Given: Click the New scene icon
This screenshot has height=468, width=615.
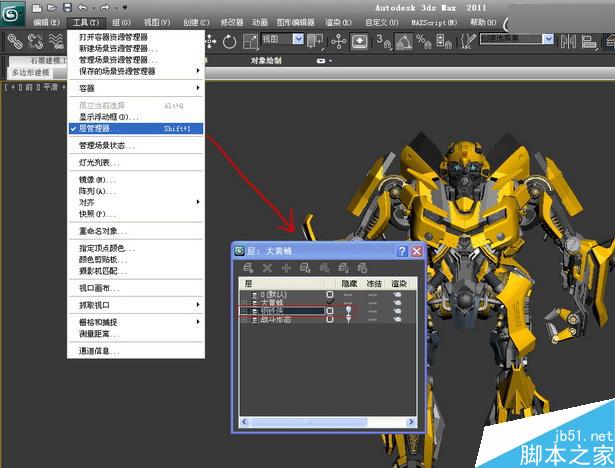Looking at the screenshot, I should (36, 7).
